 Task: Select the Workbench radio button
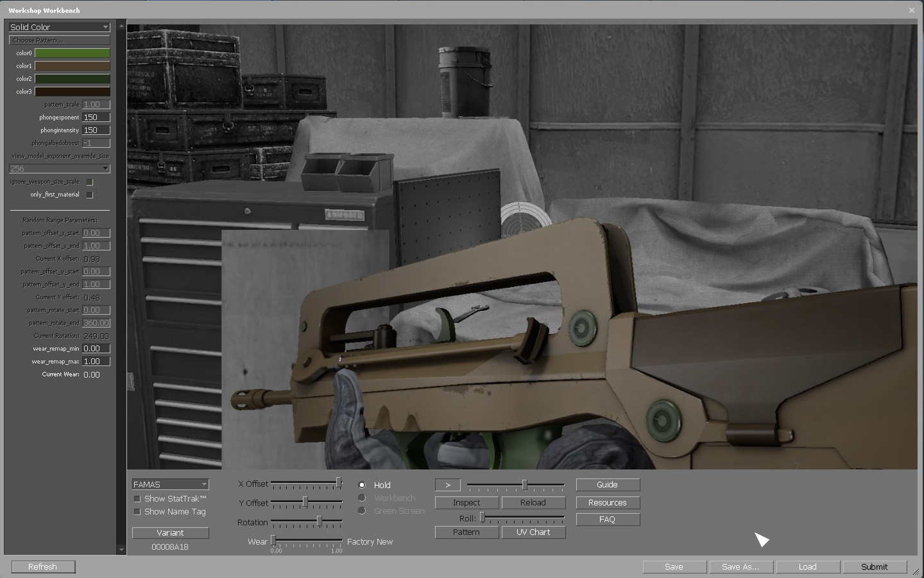click(362, 498)
